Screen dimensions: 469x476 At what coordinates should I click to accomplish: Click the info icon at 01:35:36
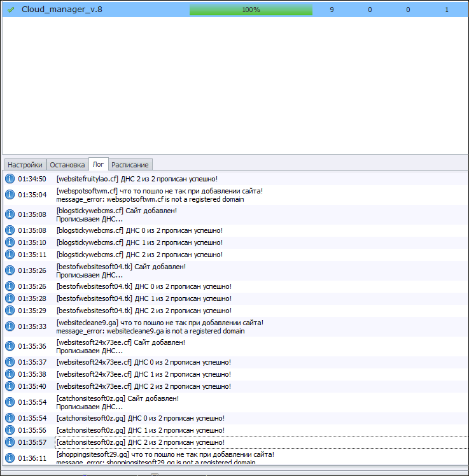[x=10, y=346]
